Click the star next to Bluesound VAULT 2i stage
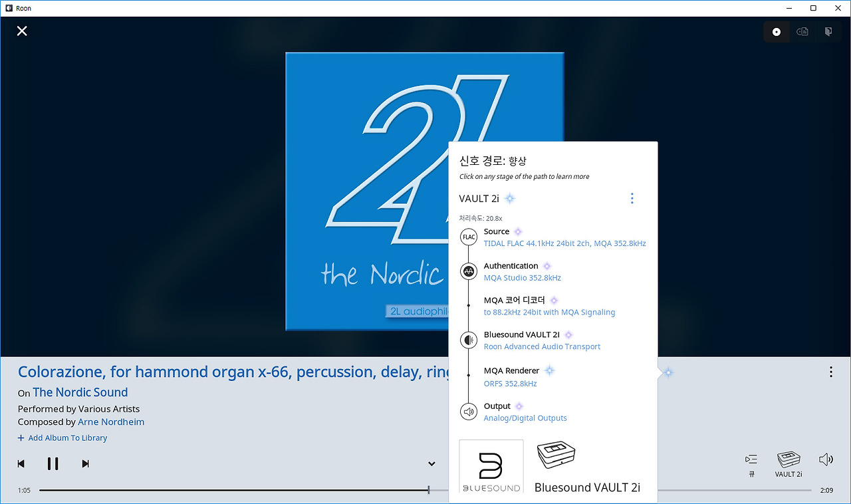This screenshot has width=851, height=504. [x=568, y=335]
